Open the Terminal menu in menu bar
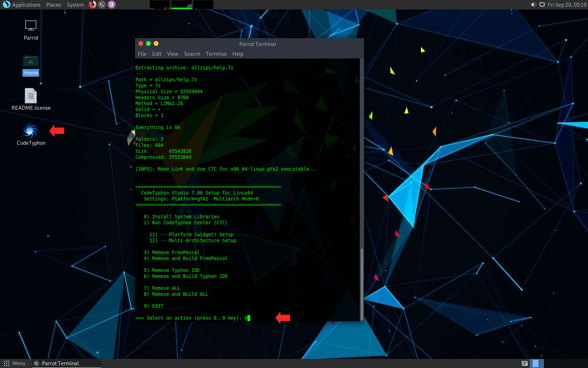This screenshot has width=588, height=368. point(216,54)
